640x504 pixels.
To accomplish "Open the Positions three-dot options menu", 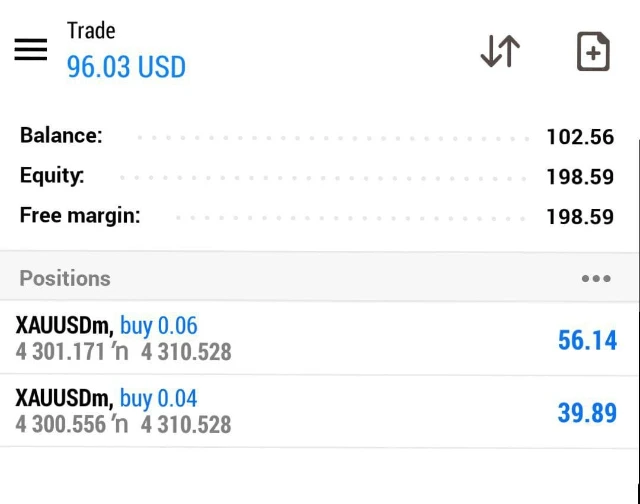I will (x=596, y=279).
